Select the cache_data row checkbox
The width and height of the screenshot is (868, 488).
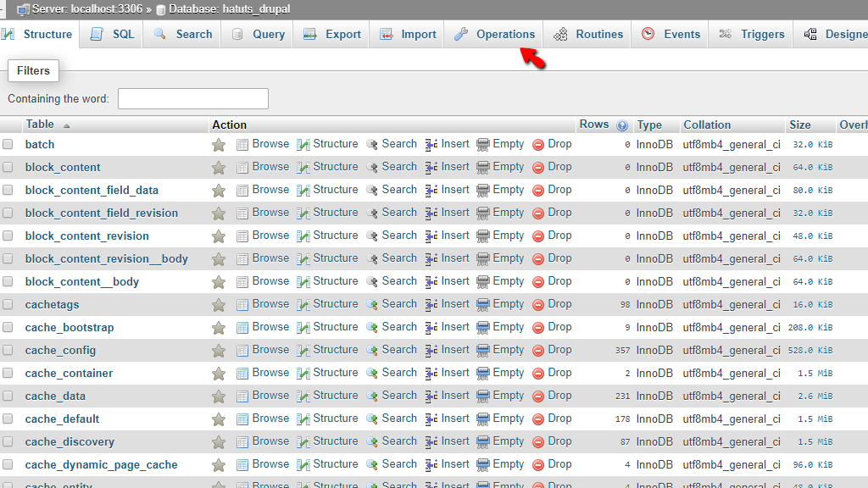click(8, 396)
